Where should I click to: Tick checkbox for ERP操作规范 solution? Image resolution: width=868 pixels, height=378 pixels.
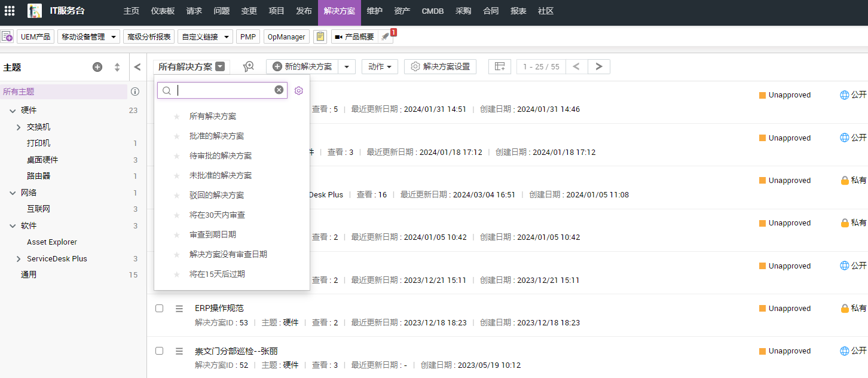point(160,309)
